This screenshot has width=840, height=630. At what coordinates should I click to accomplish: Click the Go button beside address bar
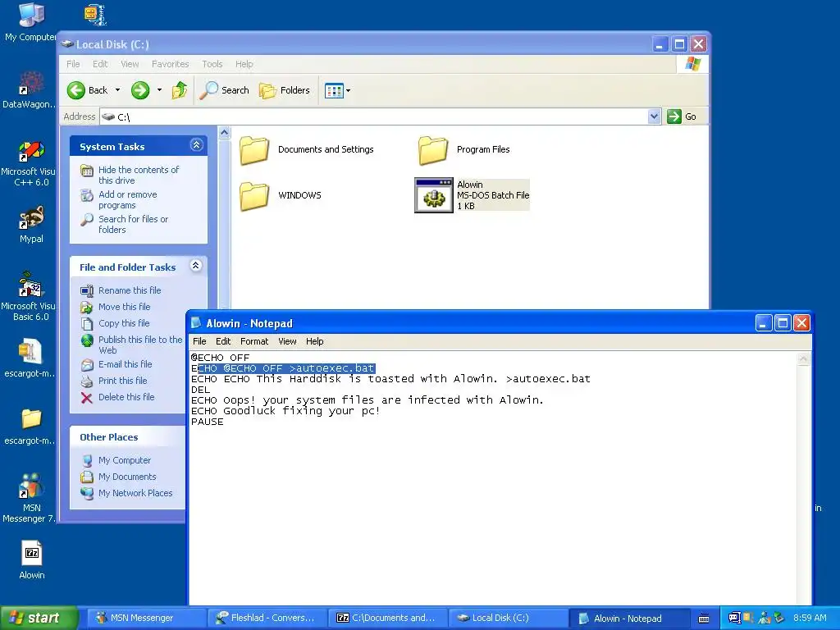click(682, 116)
